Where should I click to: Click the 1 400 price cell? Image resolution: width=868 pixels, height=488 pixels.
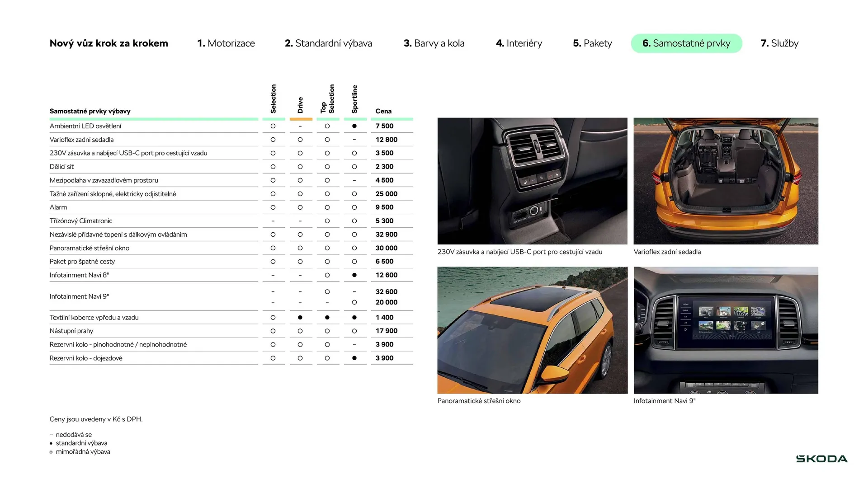pos(385,318)
